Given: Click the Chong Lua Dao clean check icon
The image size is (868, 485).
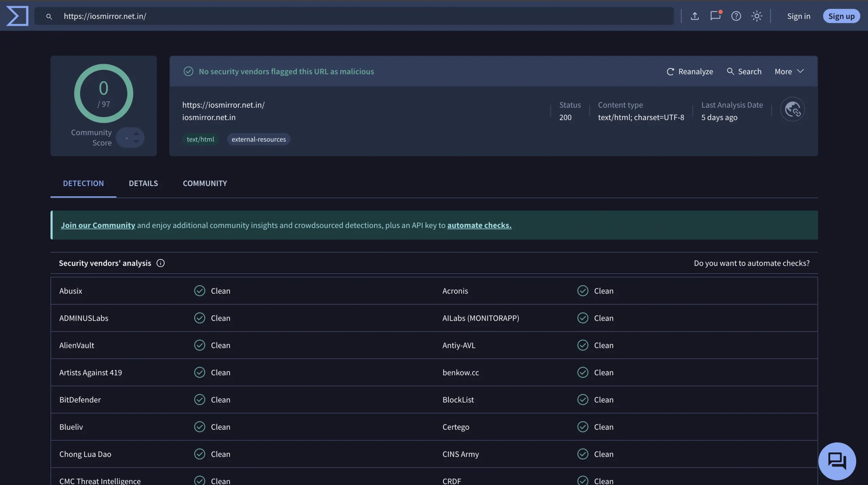Looking at the screenshot, I should 200,454.
